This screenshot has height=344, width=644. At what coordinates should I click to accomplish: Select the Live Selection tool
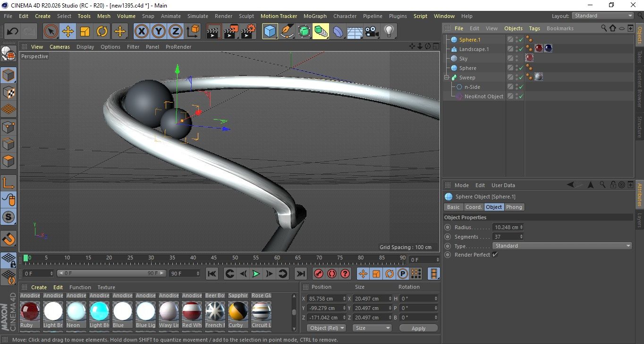[51, 32]
